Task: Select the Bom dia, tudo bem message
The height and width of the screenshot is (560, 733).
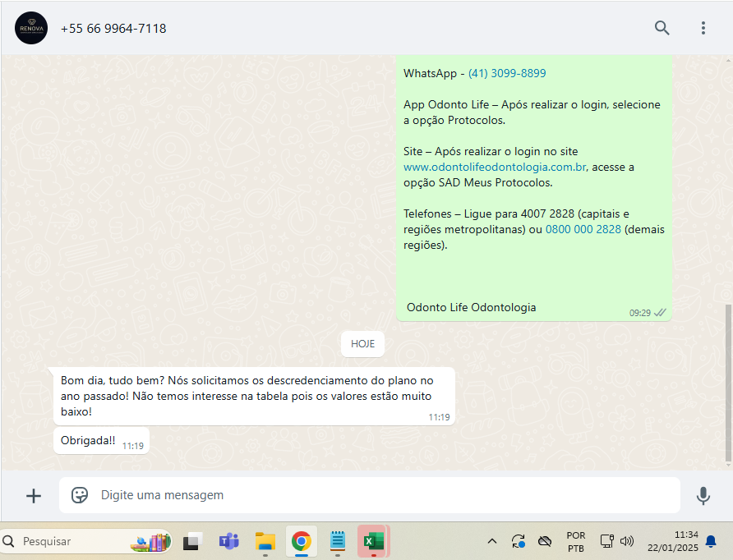Action: tap(254, 396)
